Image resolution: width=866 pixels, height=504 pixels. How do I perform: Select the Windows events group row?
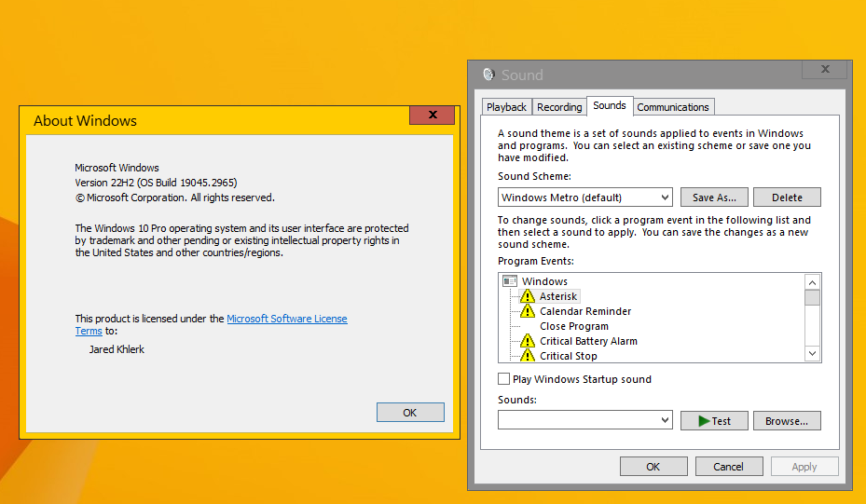click(x=544, y=281)
